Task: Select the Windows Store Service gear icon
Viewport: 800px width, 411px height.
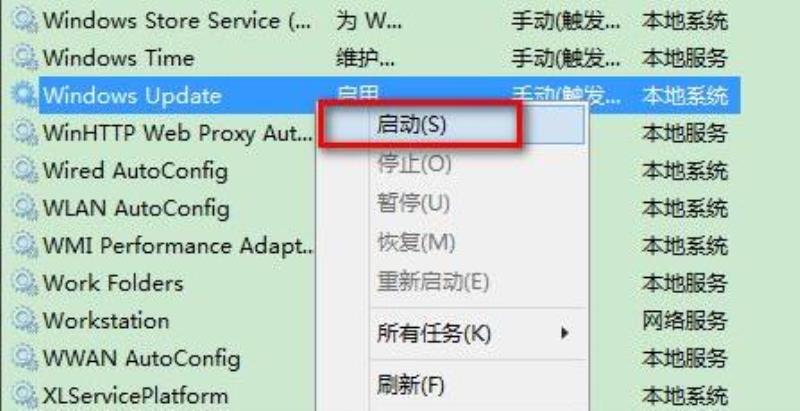Action: pyautogui.click(x=24, y=20)
